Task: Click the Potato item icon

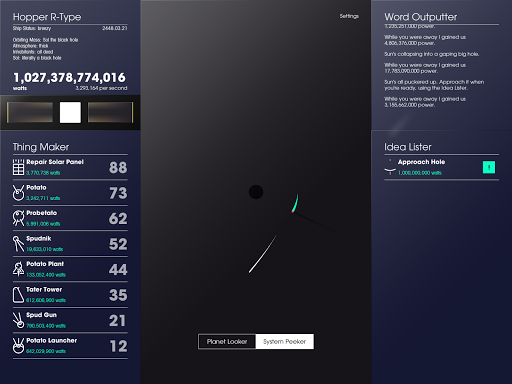Action: pyautogui.click(x=18, y=193)
